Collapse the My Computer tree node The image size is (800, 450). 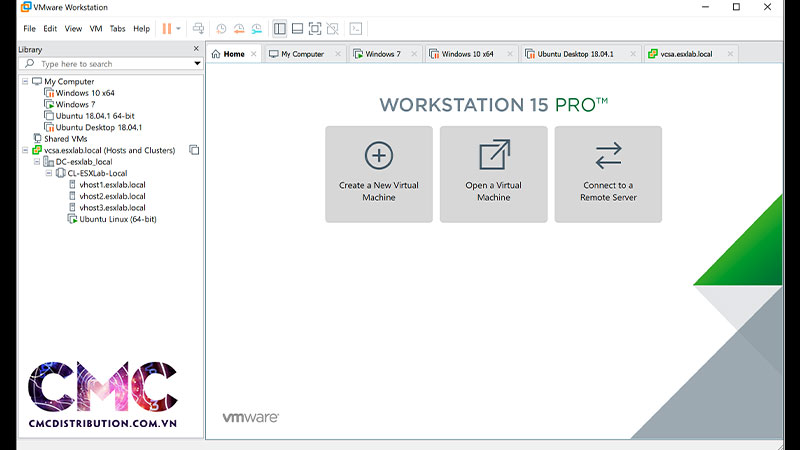[25, 81]
